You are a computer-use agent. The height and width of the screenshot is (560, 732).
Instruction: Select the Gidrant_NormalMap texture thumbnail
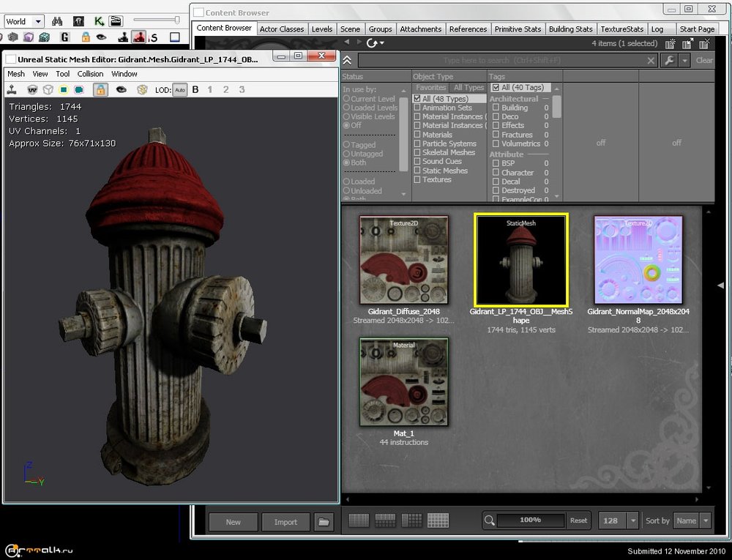638,260
